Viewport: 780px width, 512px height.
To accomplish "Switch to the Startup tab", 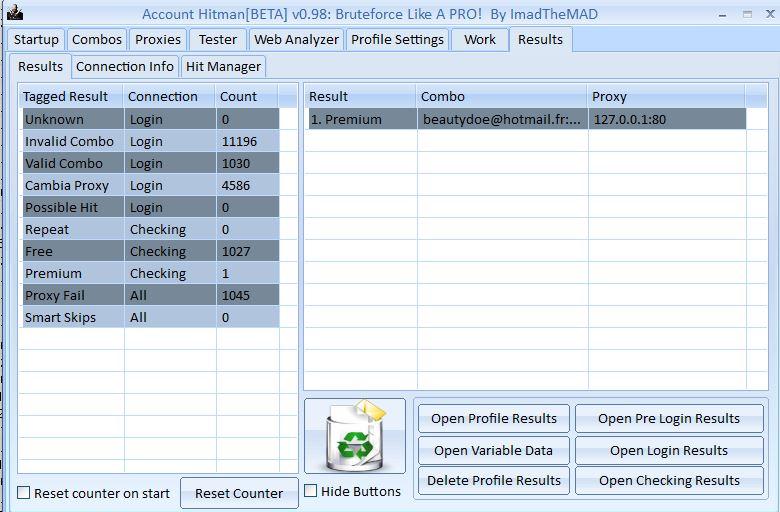I will [36, 39].
